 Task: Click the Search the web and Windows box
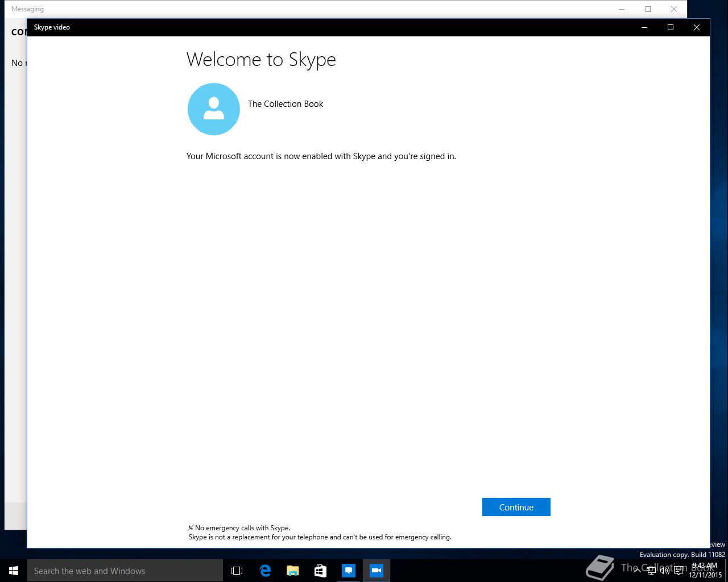tap(125, 571)
